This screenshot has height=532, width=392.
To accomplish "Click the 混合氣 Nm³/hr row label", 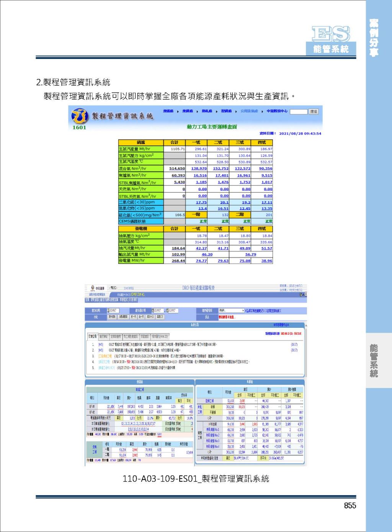I will pyautogui.click(x=141, y=169).
